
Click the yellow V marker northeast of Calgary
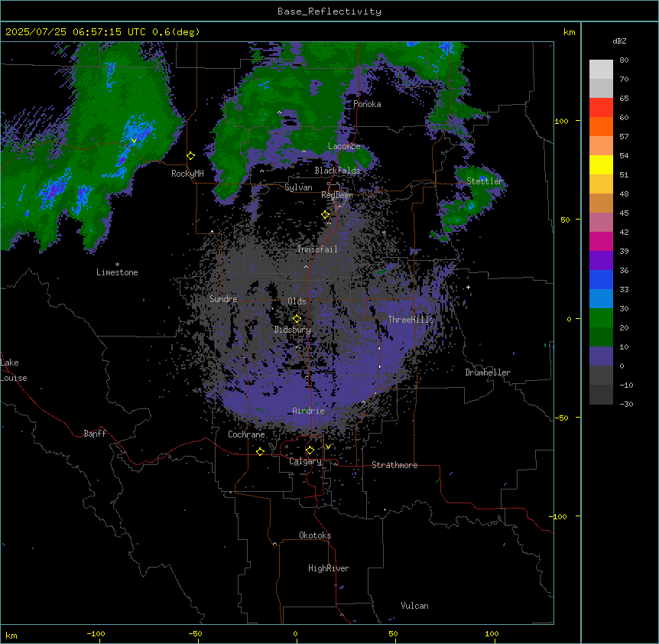pyautogui.click(x=328, y=447)
